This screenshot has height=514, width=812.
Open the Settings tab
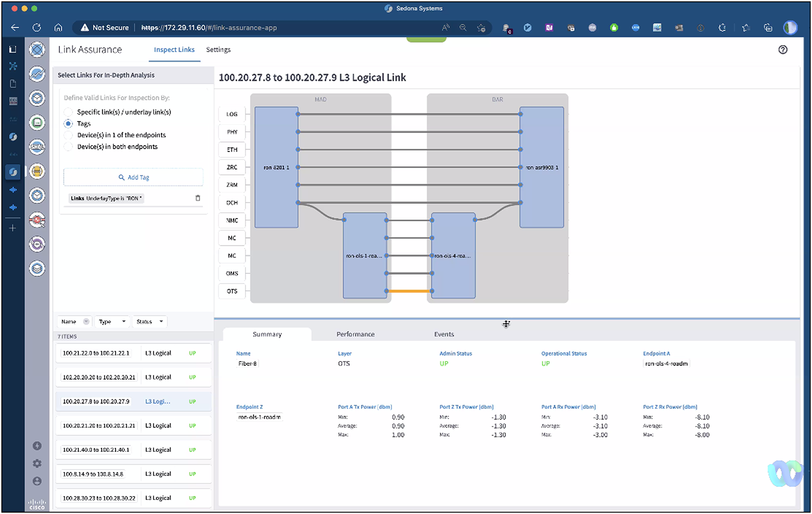coord(218,50)
